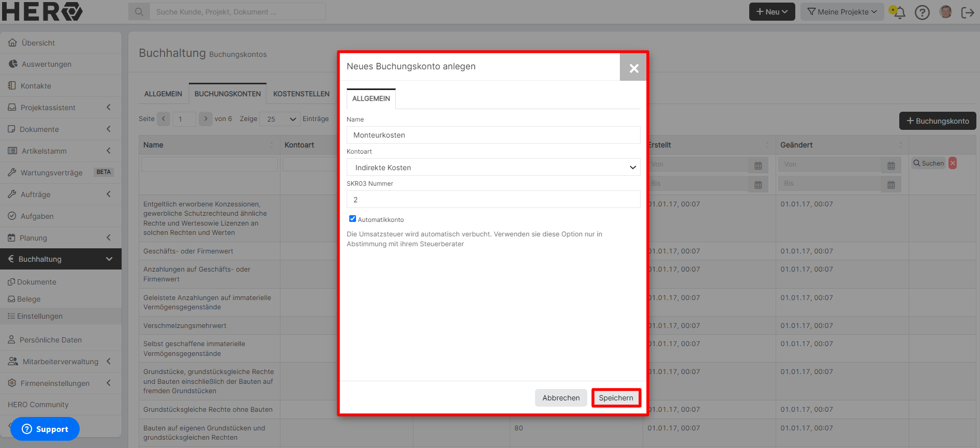Screen dimensions: 980x448
Task: Open Übersicht in the sidebar
Action: pyautogui.click(x=61, y=43)
